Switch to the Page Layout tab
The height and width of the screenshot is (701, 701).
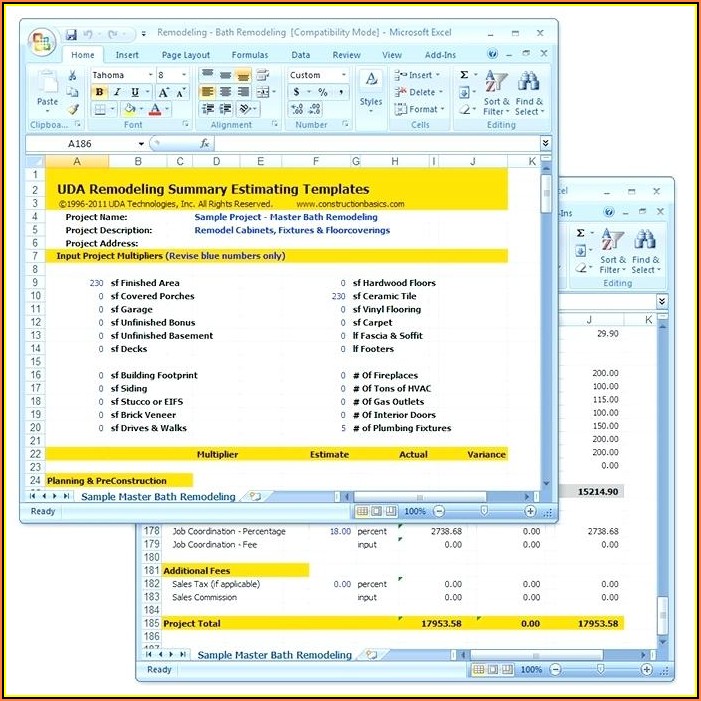pos(186,55)
